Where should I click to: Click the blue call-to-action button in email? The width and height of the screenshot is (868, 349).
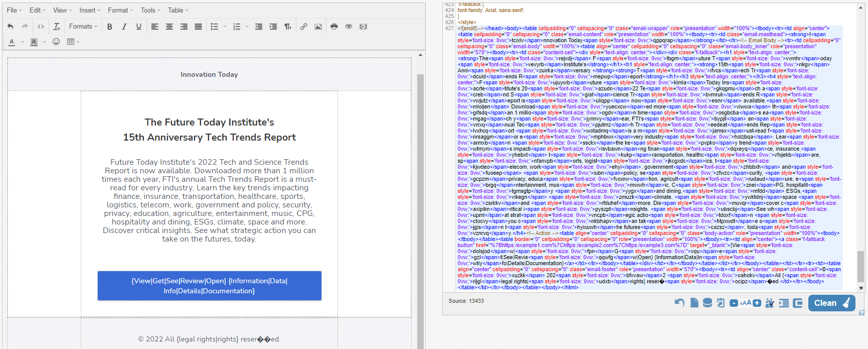(210, 286)
